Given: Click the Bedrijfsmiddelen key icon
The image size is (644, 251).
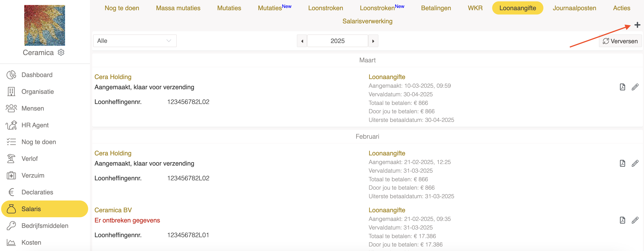Looking at the screenshot, I should [x=11, y=225].
